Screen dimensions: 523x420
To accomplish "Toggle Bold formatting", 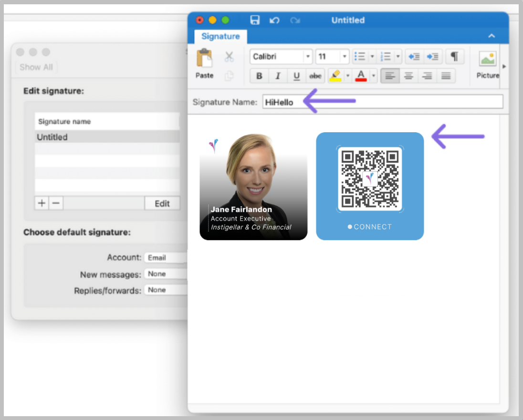I will tap(259, 76).
